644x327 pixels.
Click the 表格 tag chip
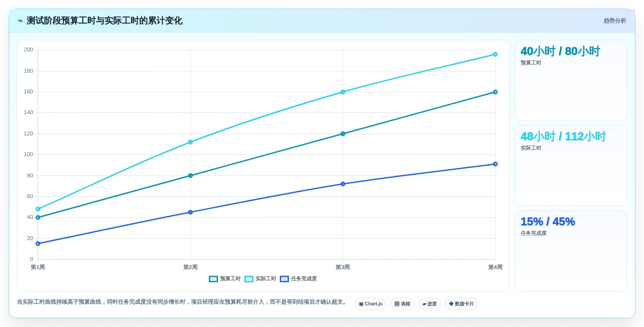click(402, 304)
